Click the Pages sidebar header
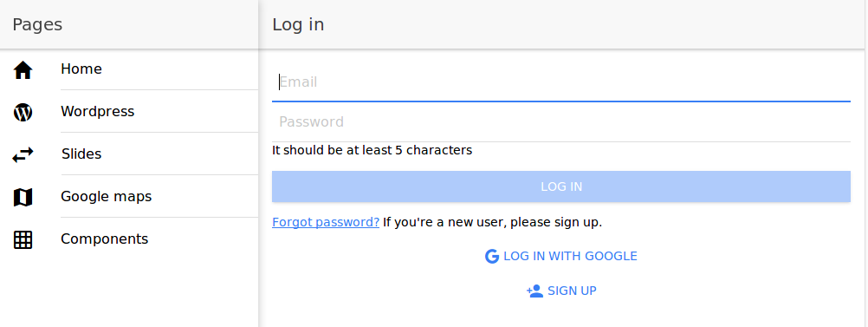The image size is (868, 327). (x=37, y=25)
